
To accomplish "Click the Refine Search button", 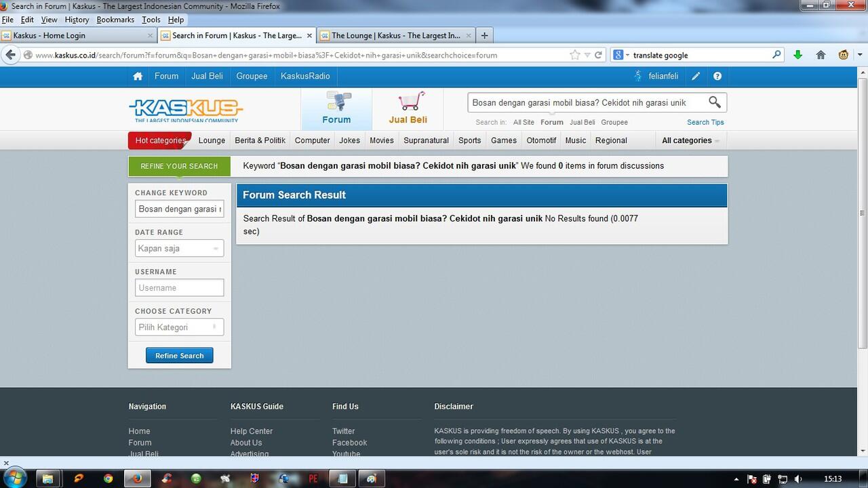I will tap(180, 356).
